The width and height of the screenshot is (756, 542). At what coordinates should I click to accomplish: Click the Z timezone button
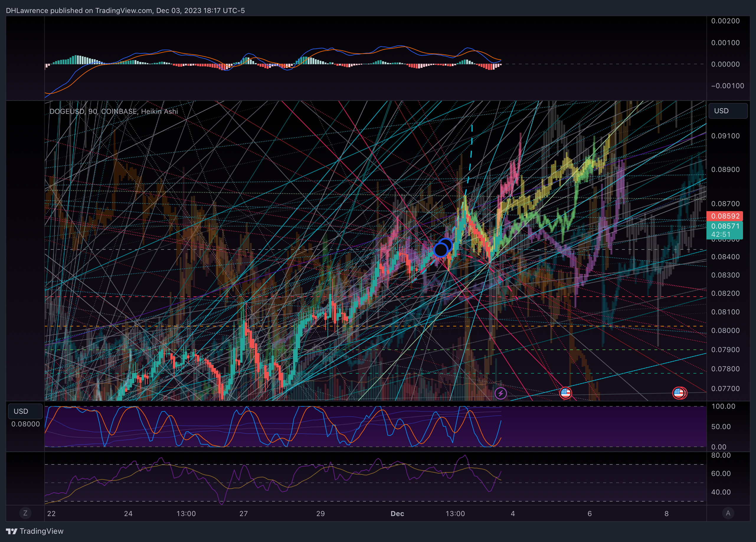25,513
